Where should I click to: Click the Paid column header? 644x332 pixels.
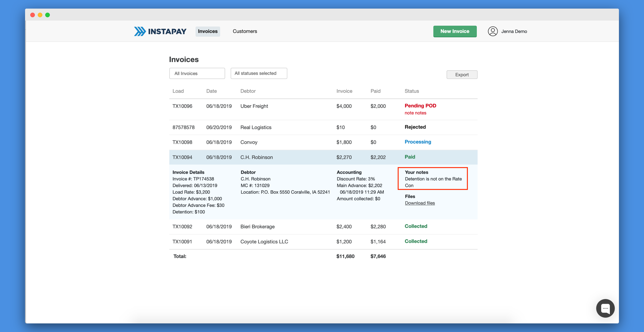click(x=375, y=91)
